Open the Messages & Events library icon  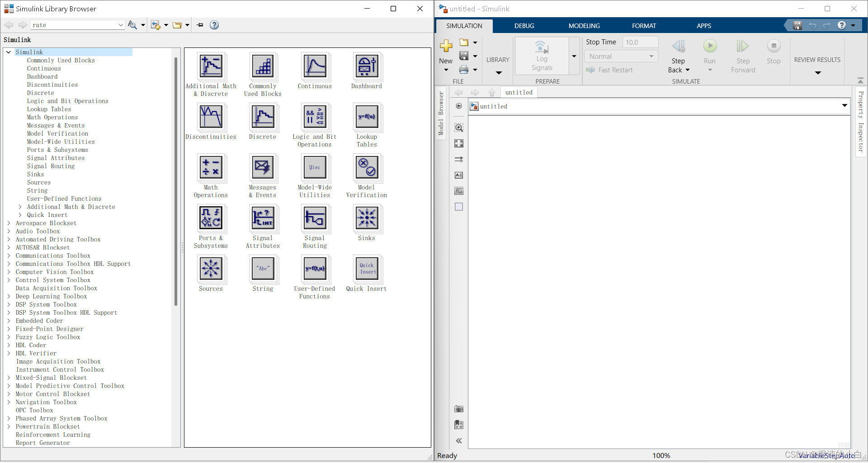263,168
